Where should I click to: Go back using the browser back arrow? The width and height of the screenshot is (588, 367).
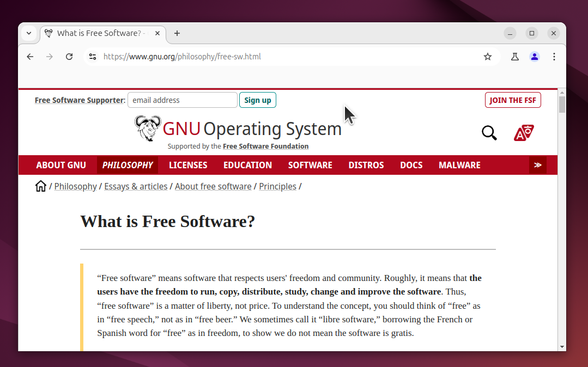[x=30, y=57]
